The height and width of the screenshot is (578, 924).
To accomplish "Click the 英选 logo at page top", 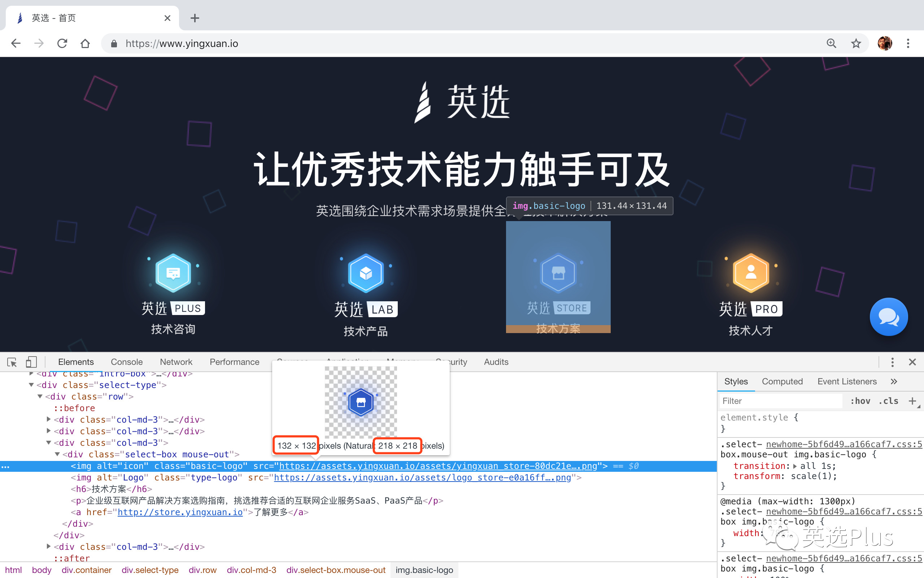I will 462,102.
